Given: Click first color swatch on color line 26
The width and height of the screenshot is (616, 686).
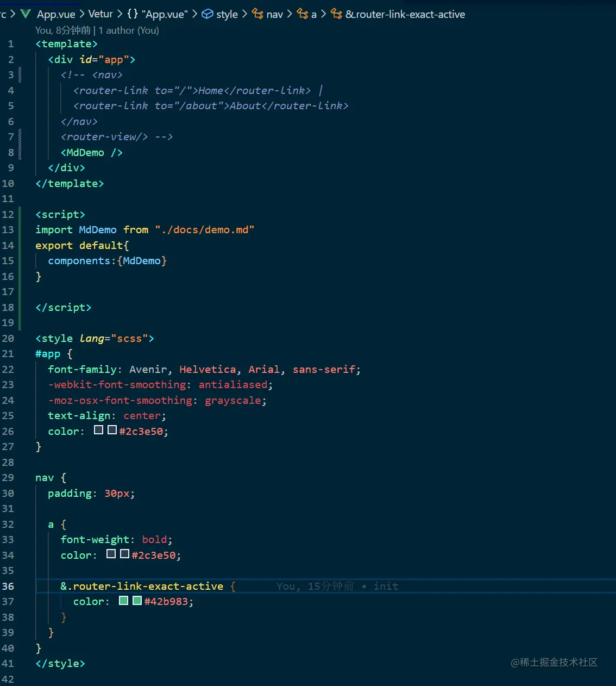Looking at the screenshot, I should click(98, 430).
